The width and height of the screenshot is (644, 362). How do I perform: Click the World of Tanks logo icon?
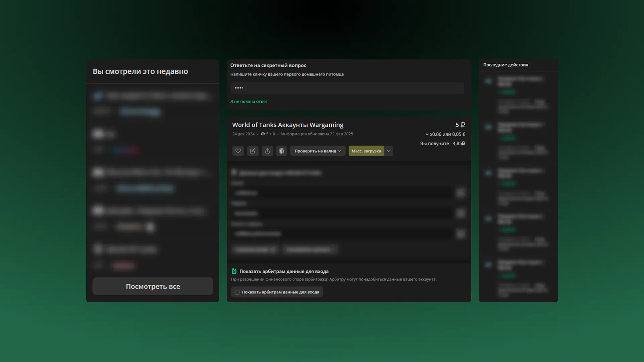tap(282, 151)
